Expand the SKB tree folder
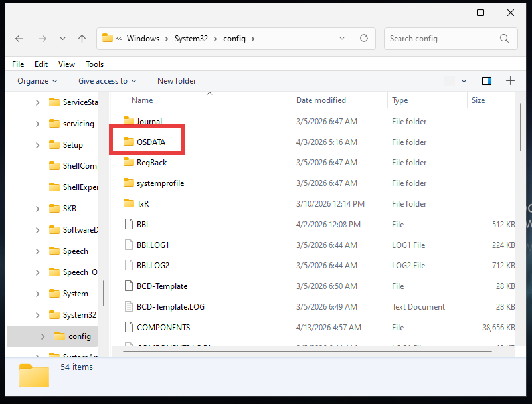Image resolution: width=532 pixels, height=404 pixels. (x=38, y=209)
